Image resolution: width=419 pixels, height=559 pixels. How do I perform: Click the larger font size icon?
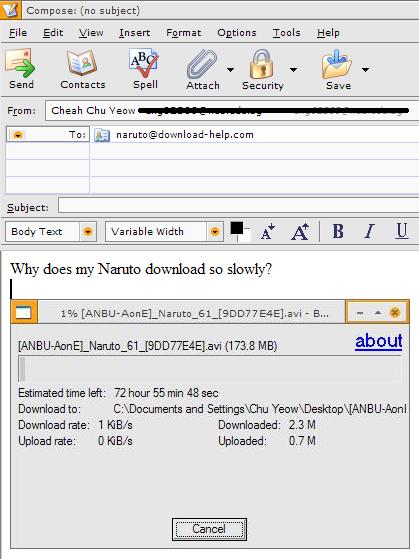[x=300, y=232]
